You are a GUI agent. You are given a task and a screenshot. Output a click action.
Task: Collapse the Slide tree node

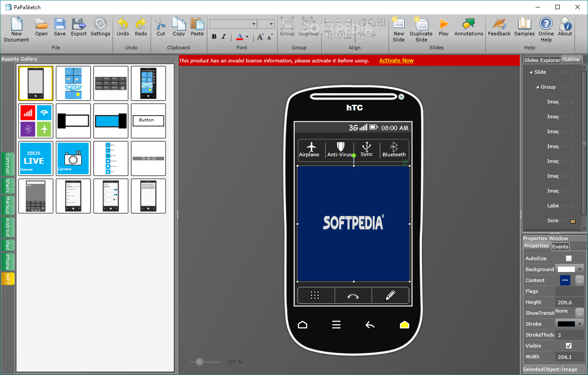531,72
